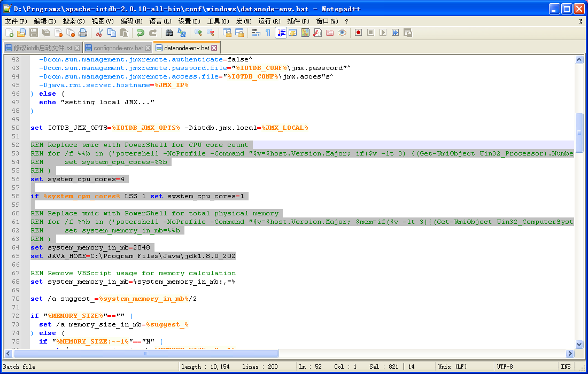Click horizontal scrollbar left arrow
This screenshot has width=588, height=374.
(8, 353)
